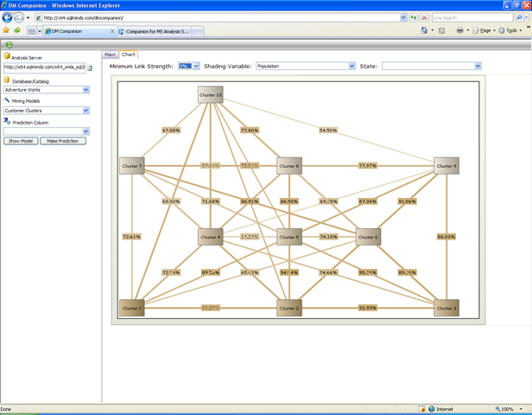Open the Prediction Column dropdown
This screenshot has width=532, height=415.
85,131
